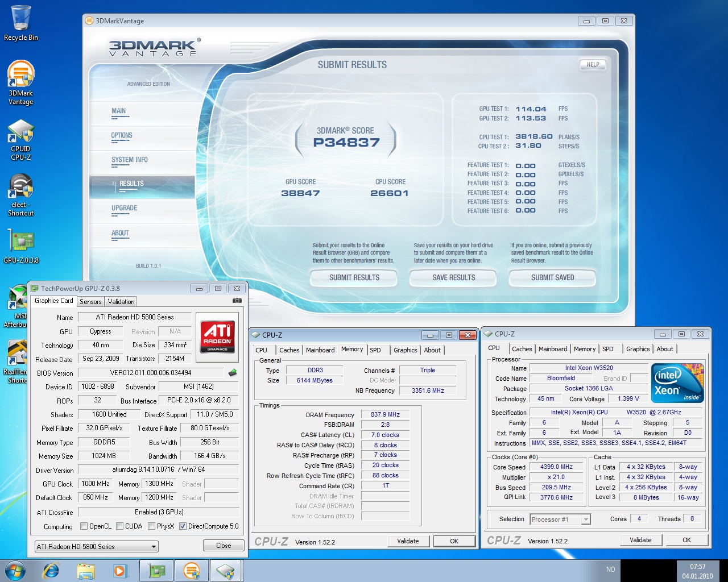Click the ATI Radeon logo in GPU-Z
728x582 pixels.
coord(217,336)
